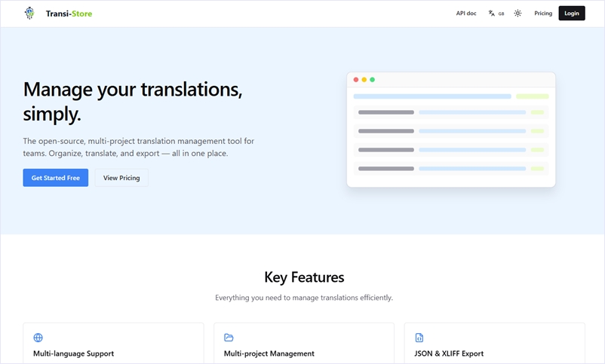Select the Multi-language Support card title
This screenshot has height=364, width=605.
73,353
